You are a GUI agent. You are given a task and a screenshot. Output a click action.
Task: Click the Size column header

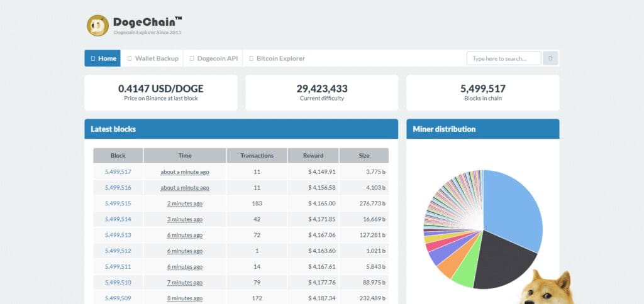pos(364,156)
